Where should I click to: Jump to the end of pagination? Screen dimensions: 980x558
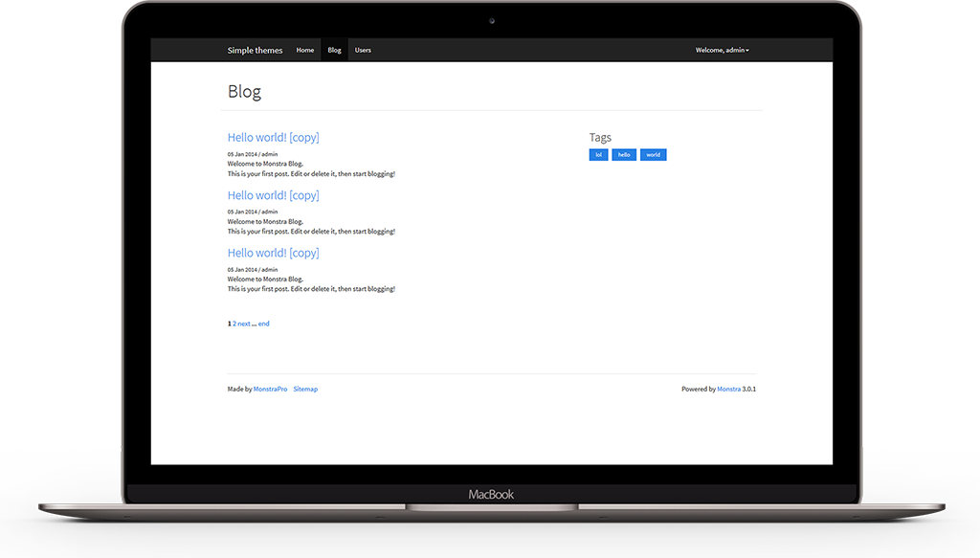[264, 324]
